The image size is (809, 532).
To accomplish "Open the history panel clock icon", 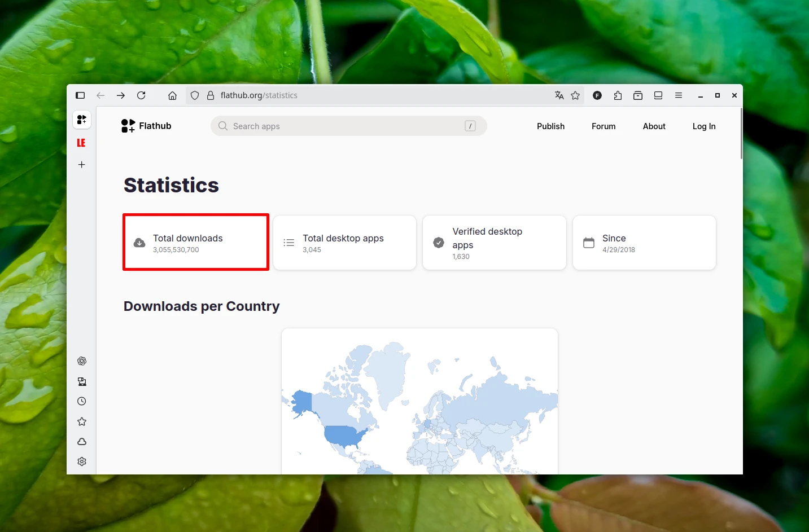I will (82, 401).
